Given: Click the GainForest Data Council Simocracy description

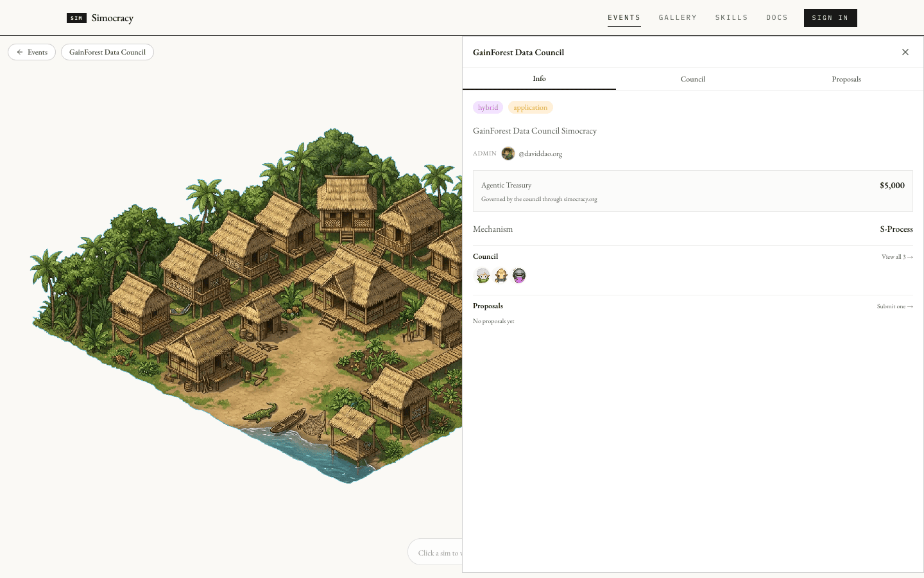Looking at the screenshot, I should tap(535, 131).
